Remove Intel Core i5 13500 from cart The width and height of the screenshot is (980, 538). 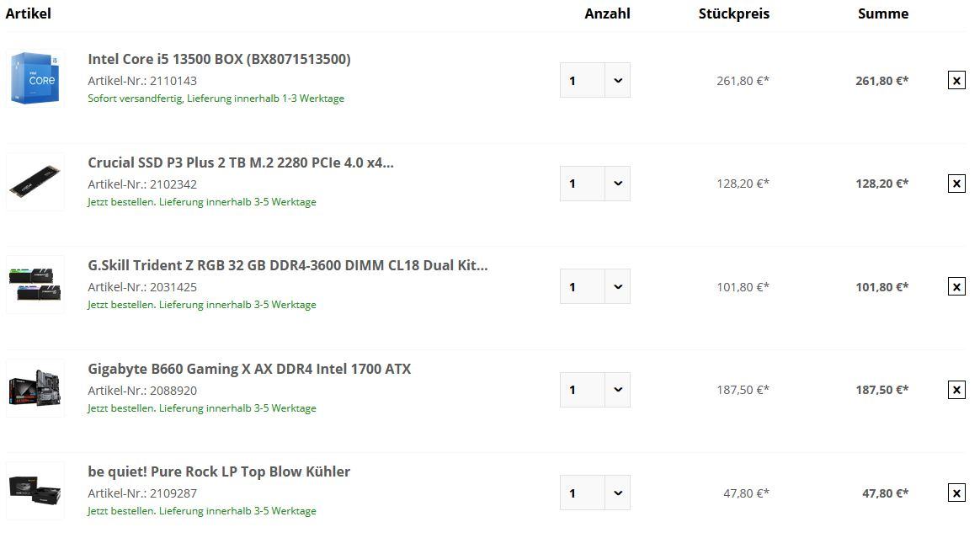956,81
